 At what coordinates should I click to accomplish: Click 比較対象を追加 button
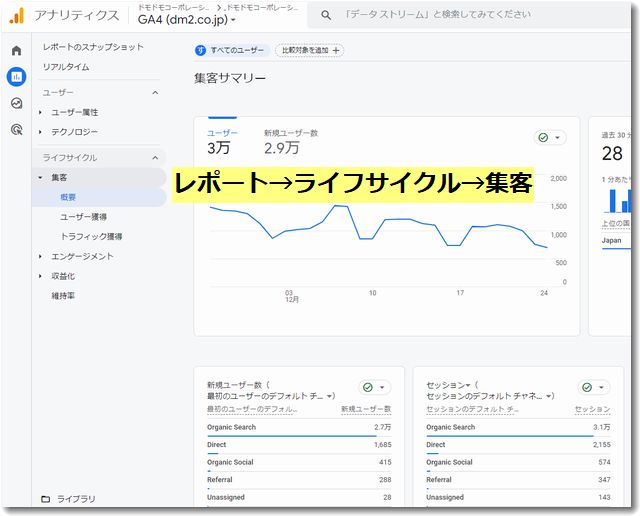point(309,50)
